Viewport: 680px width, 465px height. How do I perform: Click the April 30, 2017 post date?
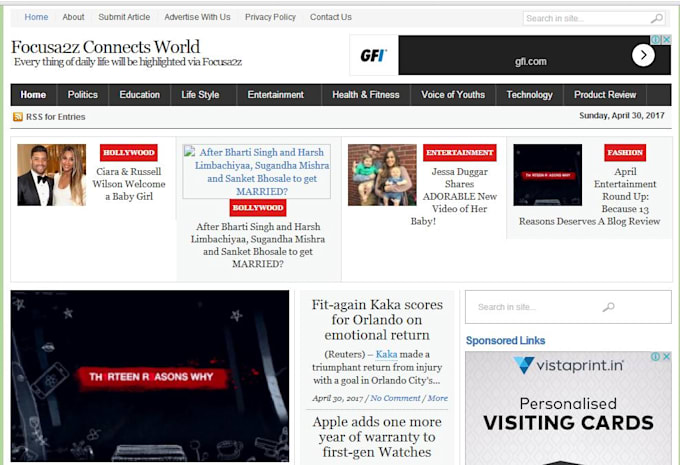tap(337, 398)
